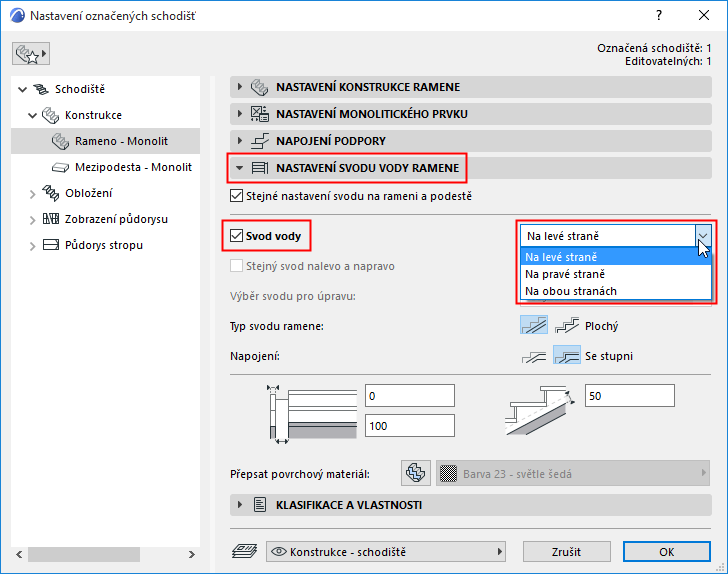Select the first Napojení connection icon
728x574 pixels.
[x=533, y=356]
